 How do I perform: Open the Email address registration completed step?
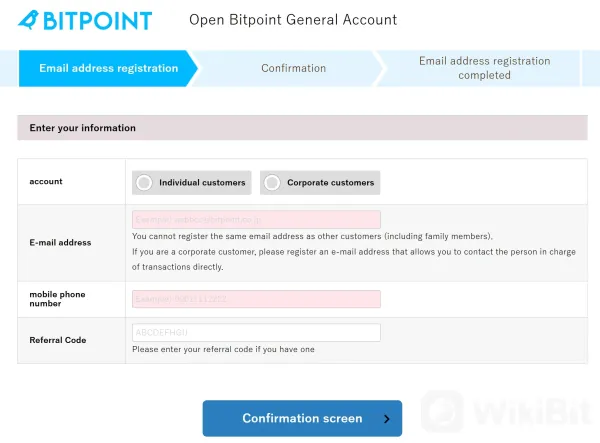(484, 68)
